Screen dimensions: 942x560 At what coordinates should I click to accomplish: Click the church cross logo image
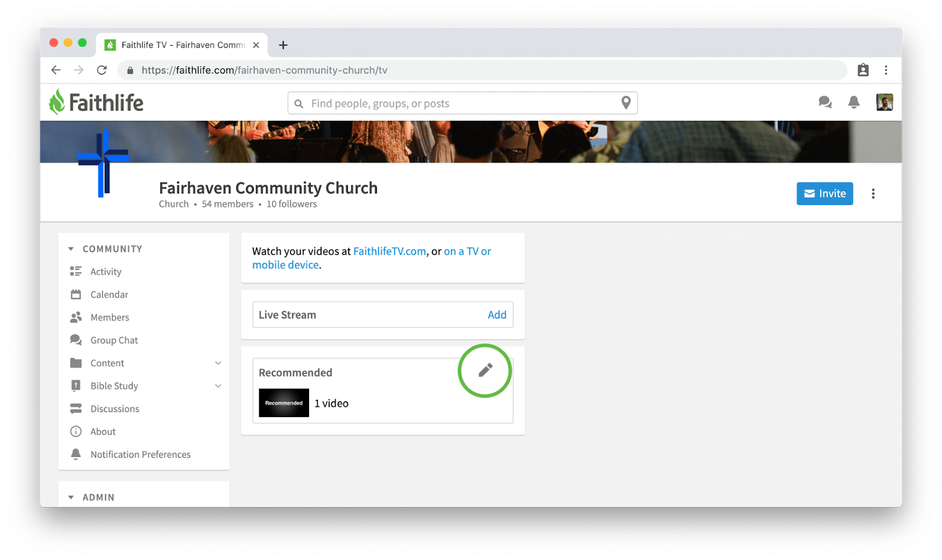pyautogui.click(x=103, y=164)
